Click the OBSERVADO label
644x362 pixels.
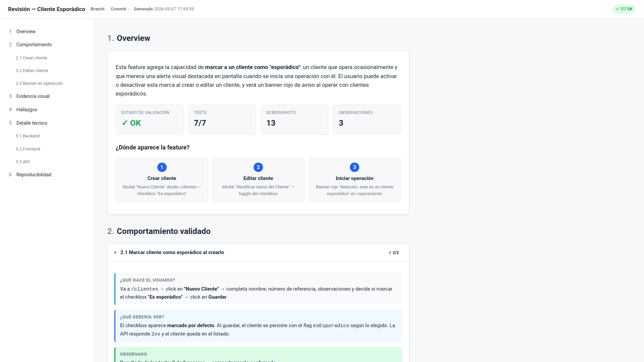click(133, 354)
